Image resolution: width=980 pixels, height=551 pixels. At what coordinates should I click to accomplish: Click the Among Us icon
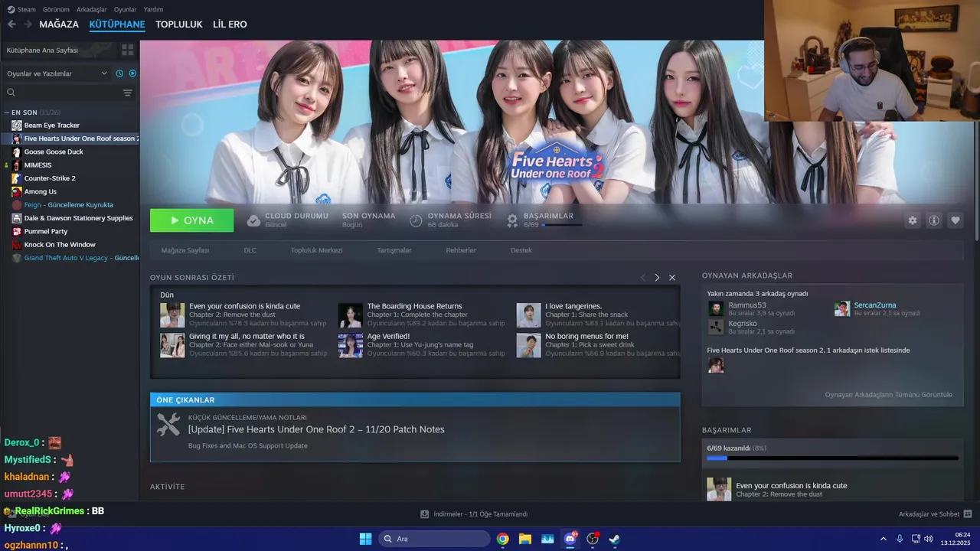17,191
